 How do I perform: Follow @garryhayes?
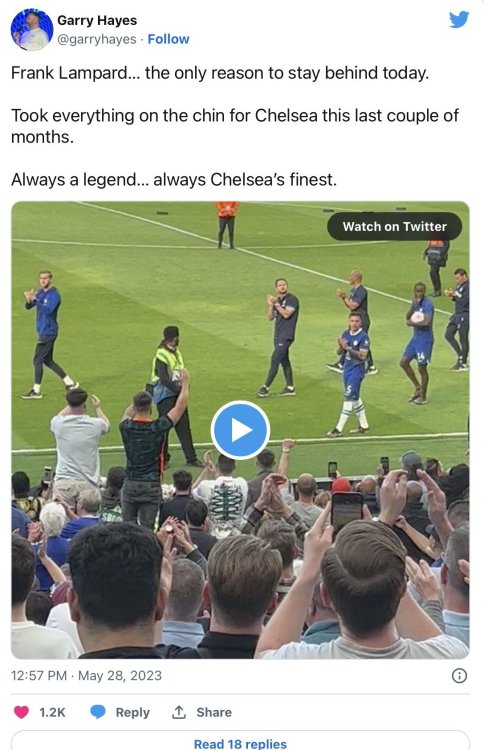[168, 39]
